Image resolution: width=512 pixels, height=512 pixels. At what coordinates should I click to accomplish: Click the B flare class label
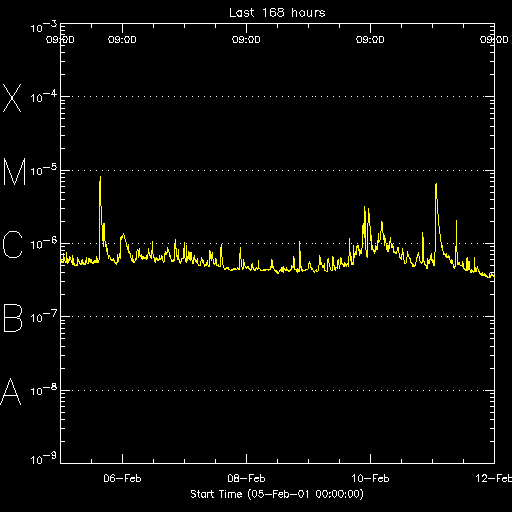click(x=13, y=318)
